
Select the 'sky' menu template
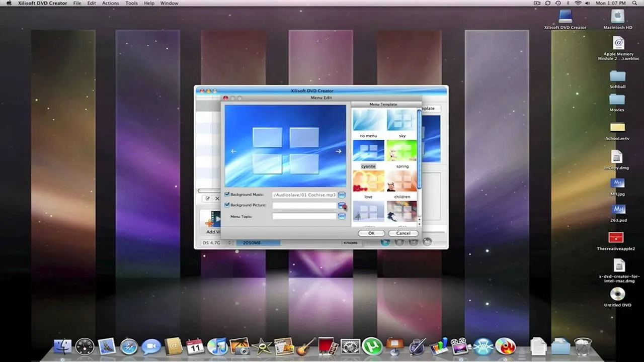(401, 120)
